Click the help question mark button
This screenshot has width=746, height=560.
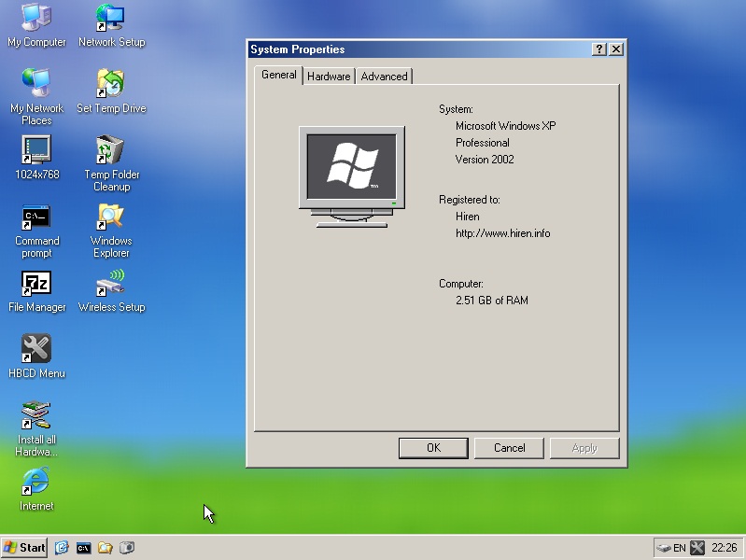[x=599, y=49]
